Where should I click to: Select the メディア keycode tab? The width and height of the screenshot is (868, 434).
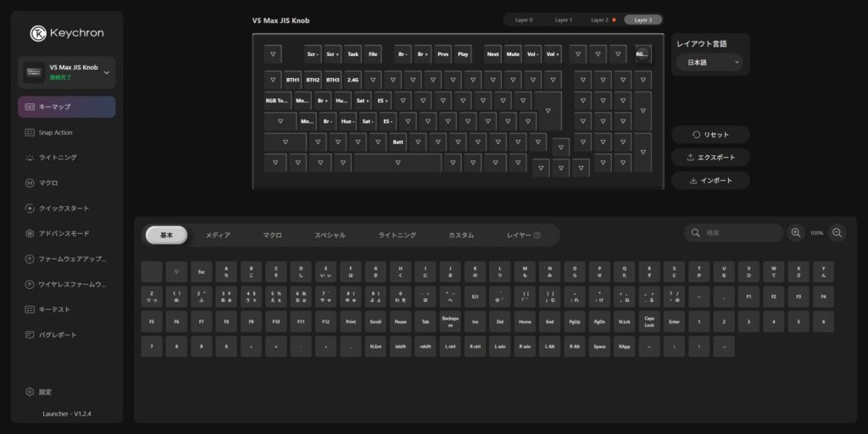[x=218, y=235]
